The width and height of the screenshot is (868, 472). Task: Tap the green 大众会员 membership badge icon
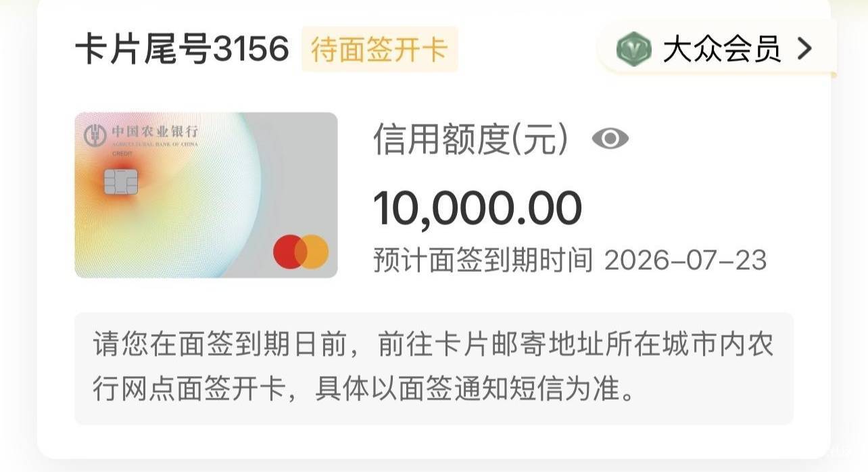[633, 49]
